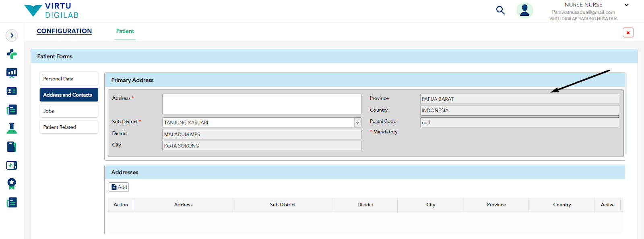The height and width of the screenshot is (239, 644).
Task: Click the vertical scrollbar of the form
Action: 626,114
